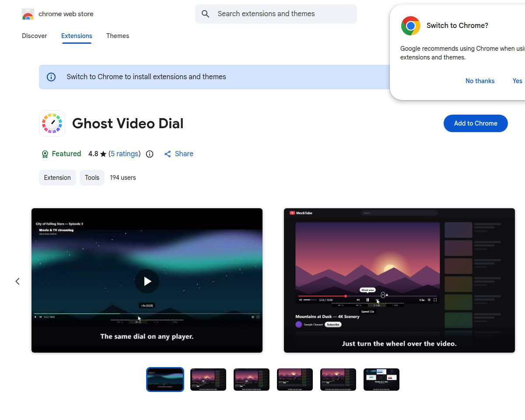525x420 pixels.
Task: Select the sixth carousel thumbnail
Action: coord(381,380)
